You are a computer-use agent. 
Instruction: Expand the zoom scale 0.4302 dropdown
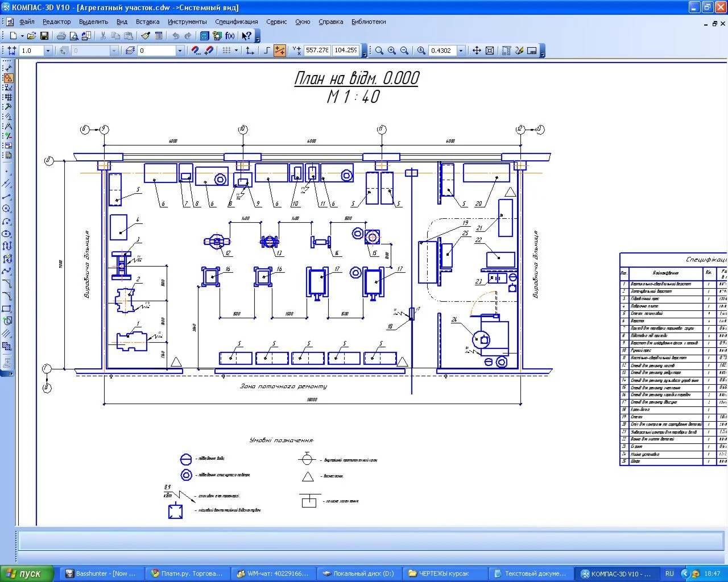(461, 51)
